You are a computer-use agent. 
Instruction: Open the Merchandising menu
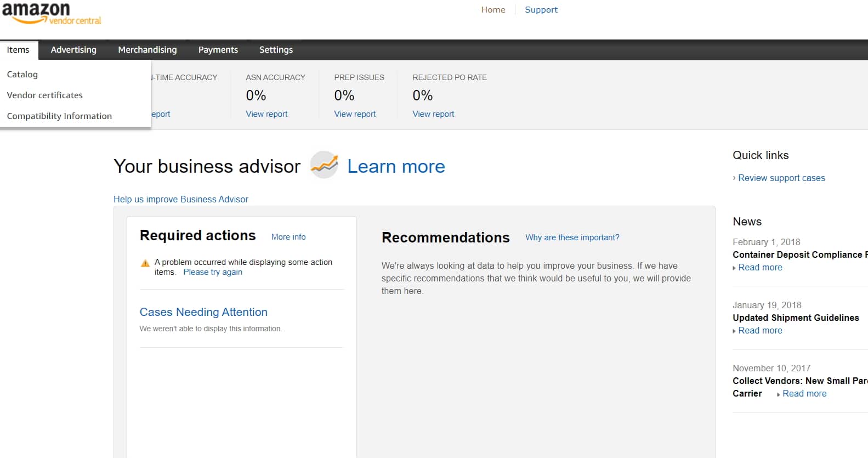point(147,50)
